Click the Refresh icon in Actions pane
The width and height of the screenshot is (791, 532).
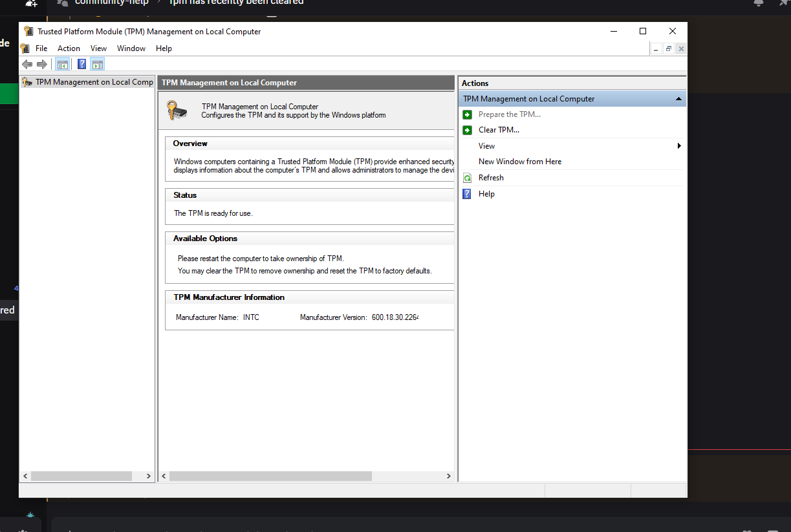pos(468,178)
